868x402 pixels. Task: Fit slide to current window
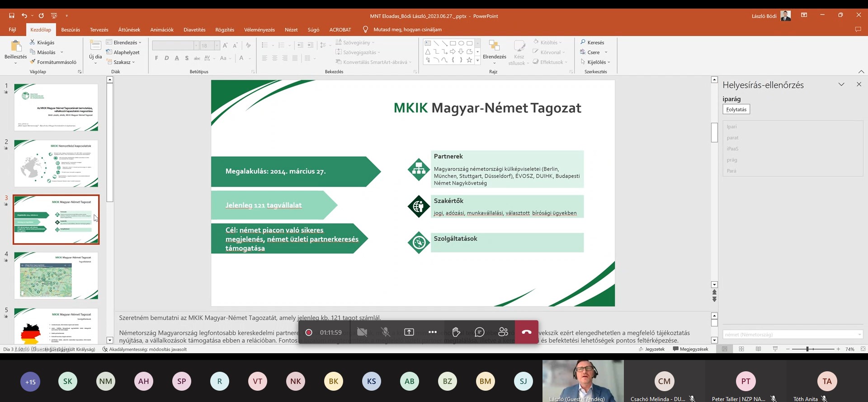click(863, 349)
